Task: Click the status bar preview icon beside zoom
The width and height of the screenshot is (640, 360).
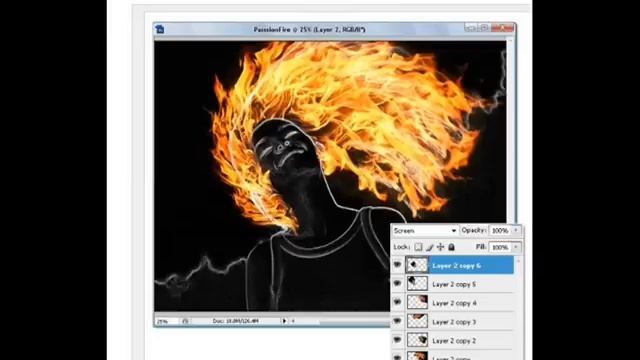Action: [185, 321]
